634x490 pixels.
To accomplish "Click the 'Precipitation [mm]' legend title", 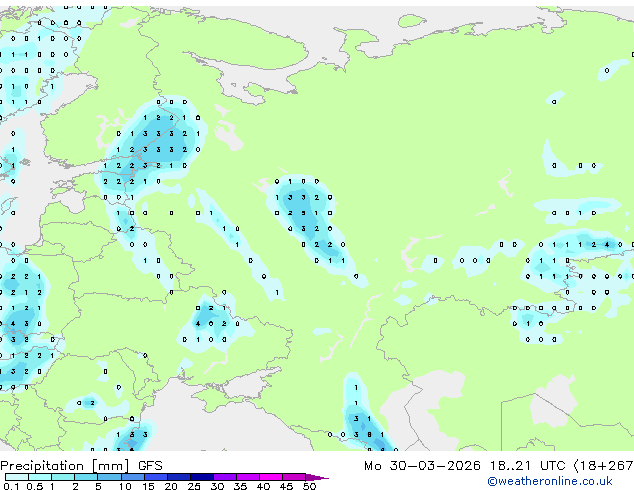I will pyautogui.click(x=65, y=466).
